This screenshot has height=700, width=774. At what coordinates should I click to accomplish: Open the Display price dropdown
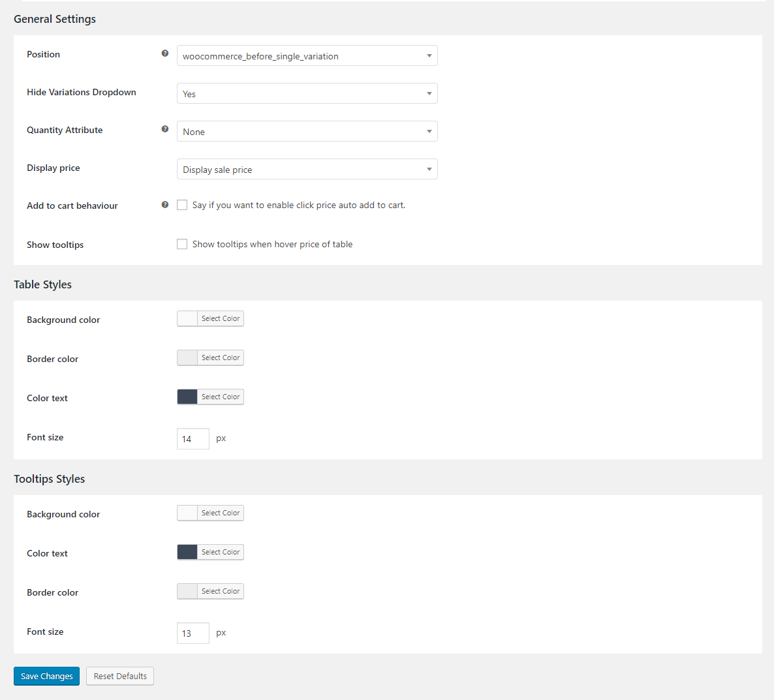307,170
